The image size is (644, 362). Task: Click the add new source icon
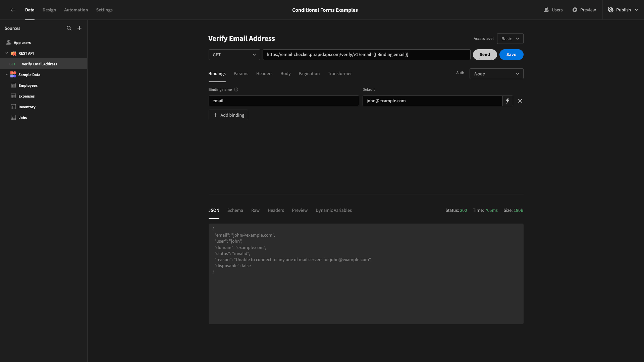pos(79,28)
